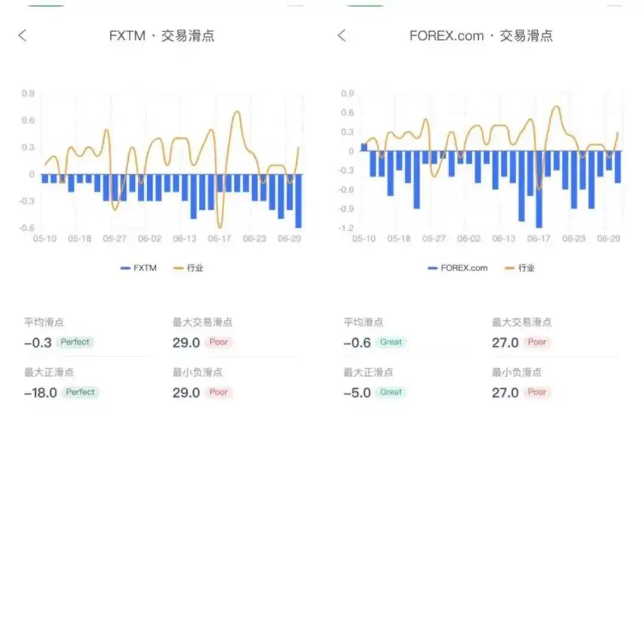Click FXTM 最小负滑点 value 29.0
This screenshot has width=644, height=644.
(186, 392)
